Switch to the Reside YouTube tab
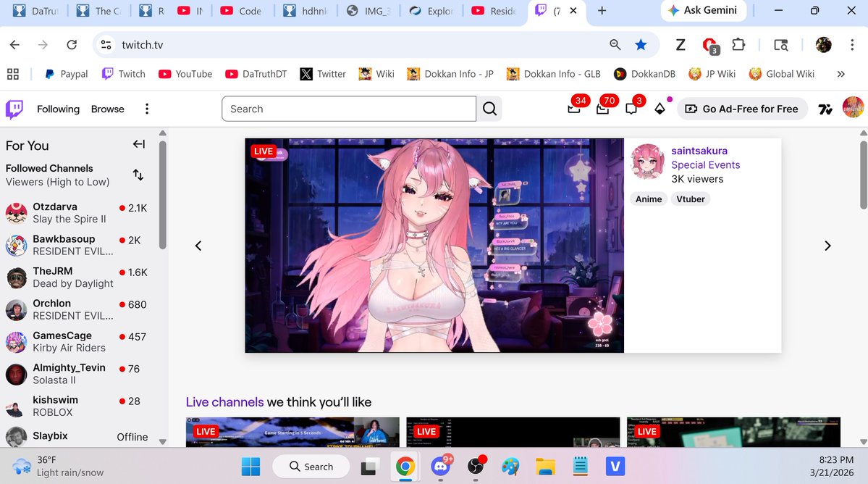This screenshot has width=868, height=484. (494, 11)
